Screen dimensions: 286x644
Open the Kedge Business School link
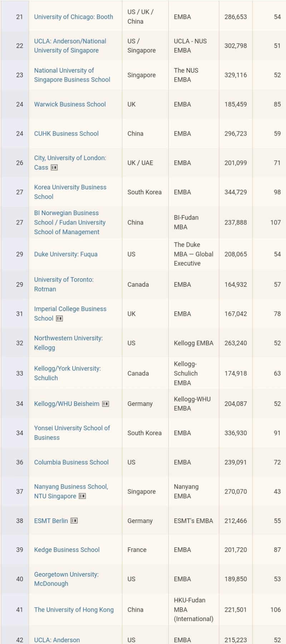[x=67, y=550]
